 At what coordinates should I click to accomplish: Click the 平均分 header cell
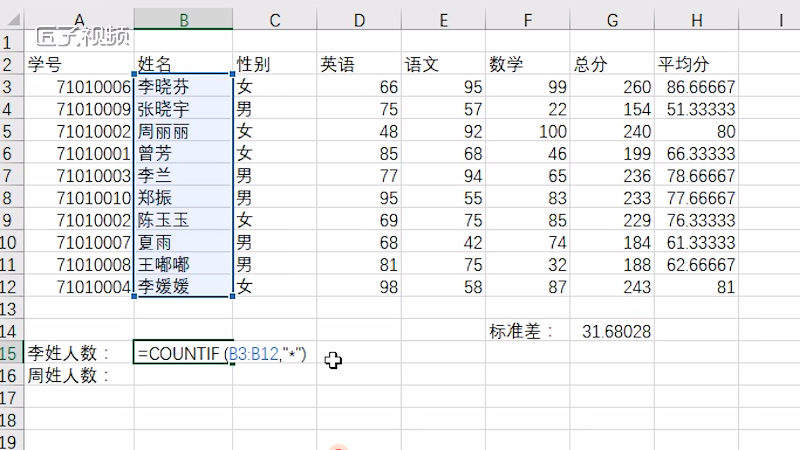696,65
